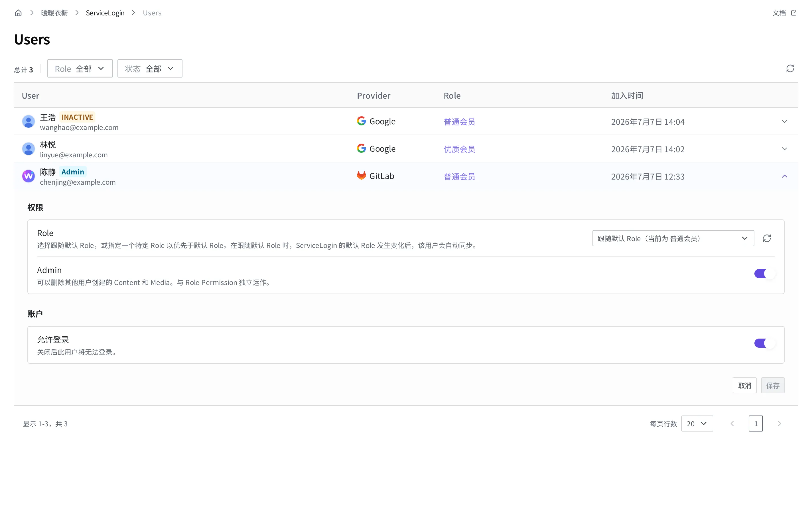Open 林悦's 优质会员 role link
Viewport: 812px width, 513px height.
click(459, 149)
